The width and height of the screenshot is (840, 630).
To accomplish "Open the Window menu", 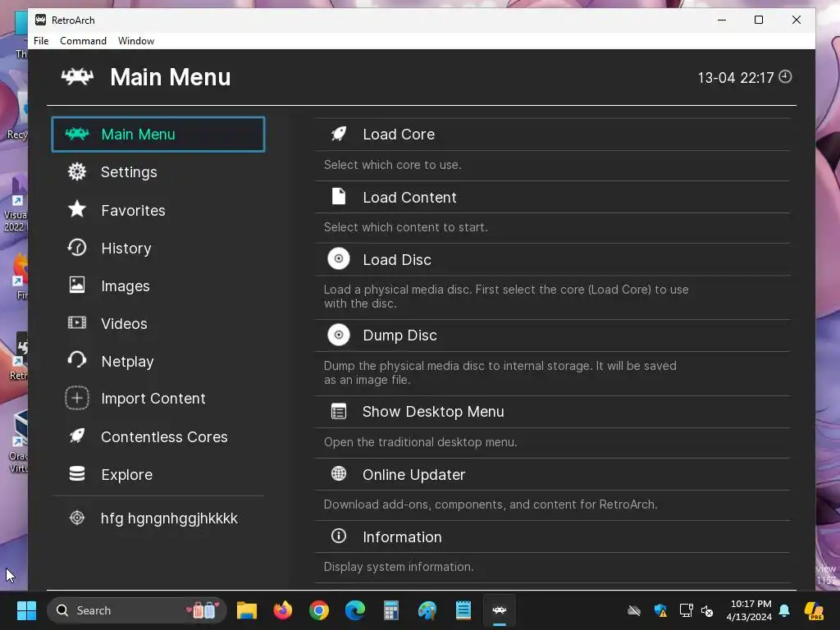I will pos(136,41).
